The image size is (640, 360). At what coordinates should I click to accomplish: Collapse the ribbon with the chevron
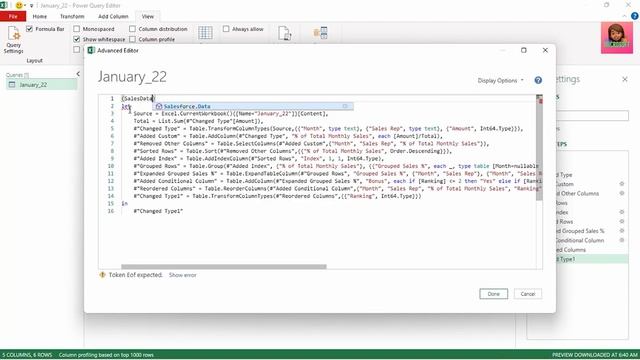point(624,16)
